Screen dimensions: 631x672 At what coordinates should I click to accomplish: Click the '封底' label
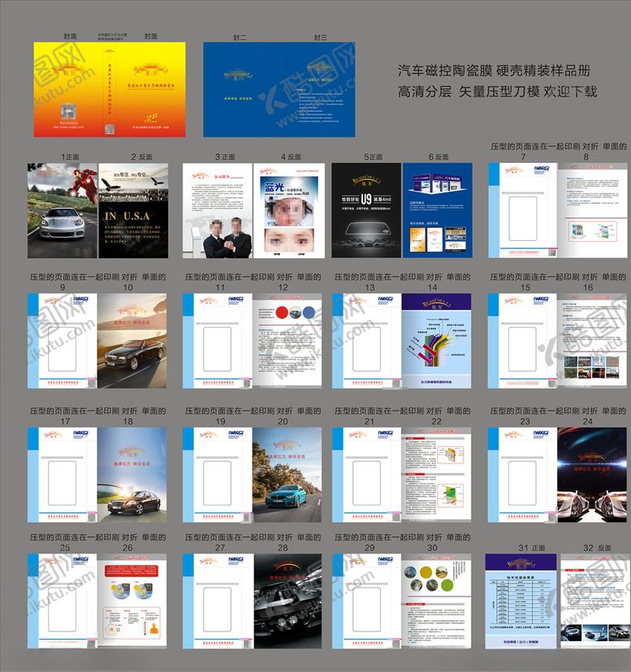click(71, 36)
